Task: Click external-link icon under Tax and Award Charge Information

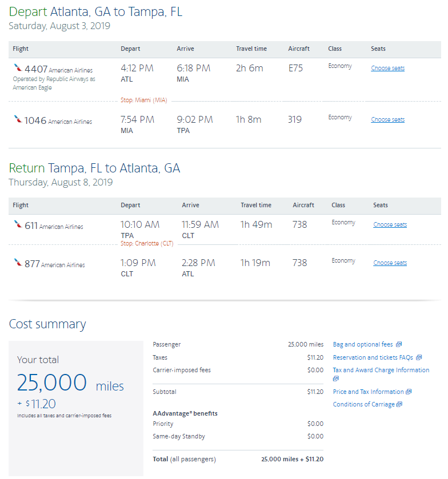Action: [x=336, y=379]
